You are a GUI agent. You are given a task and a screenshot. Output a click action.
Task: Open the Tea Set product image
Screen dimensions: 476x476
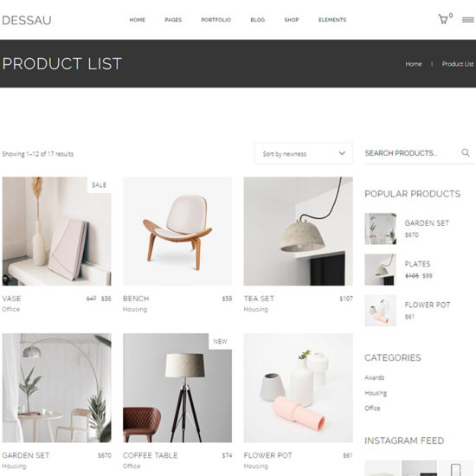[x=298, y=231]
